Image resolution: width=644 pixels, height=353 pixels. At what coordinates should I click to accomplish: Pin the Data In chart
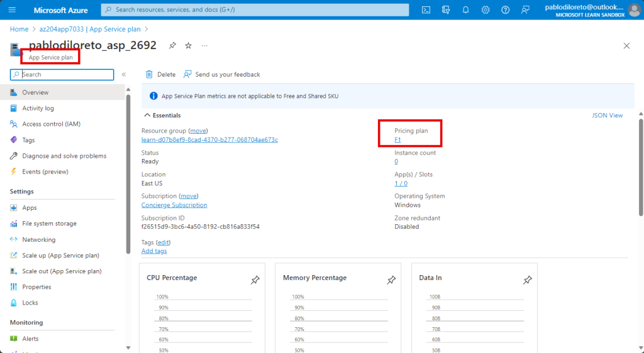click(x=527, y=280)
